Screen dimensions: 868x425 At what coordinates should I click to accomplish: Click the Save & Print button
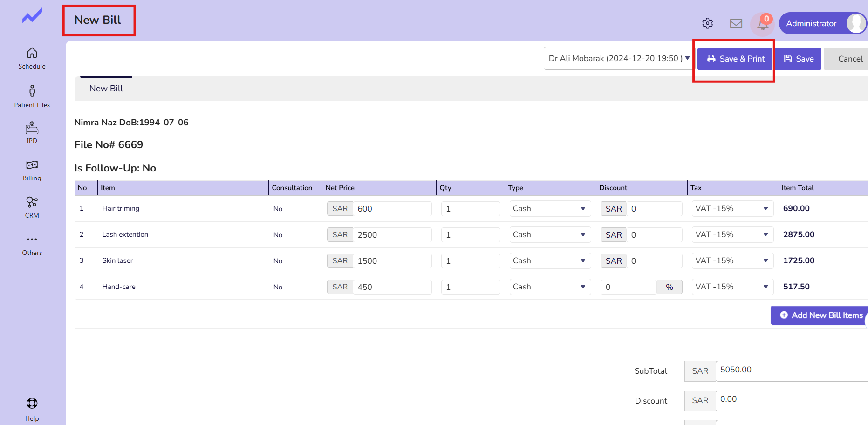[735, 59]
